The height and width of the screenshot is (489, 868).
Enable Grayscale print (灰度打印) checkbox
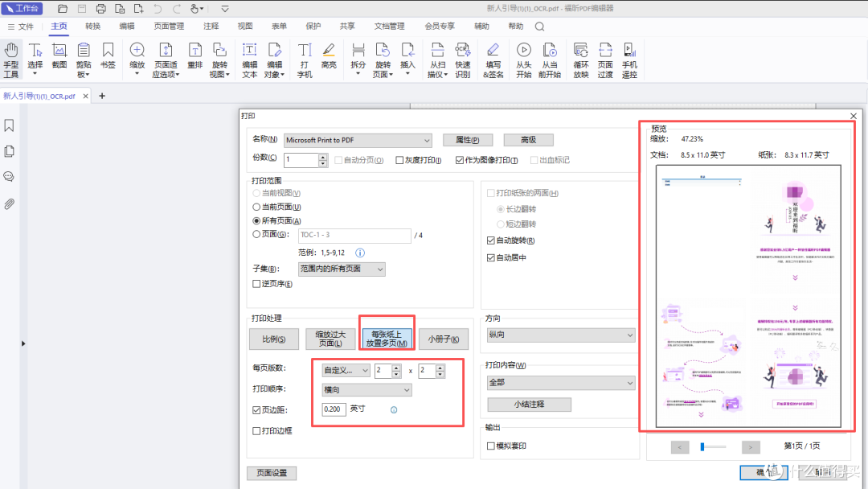pyautogui.click(x=399, y=160)
